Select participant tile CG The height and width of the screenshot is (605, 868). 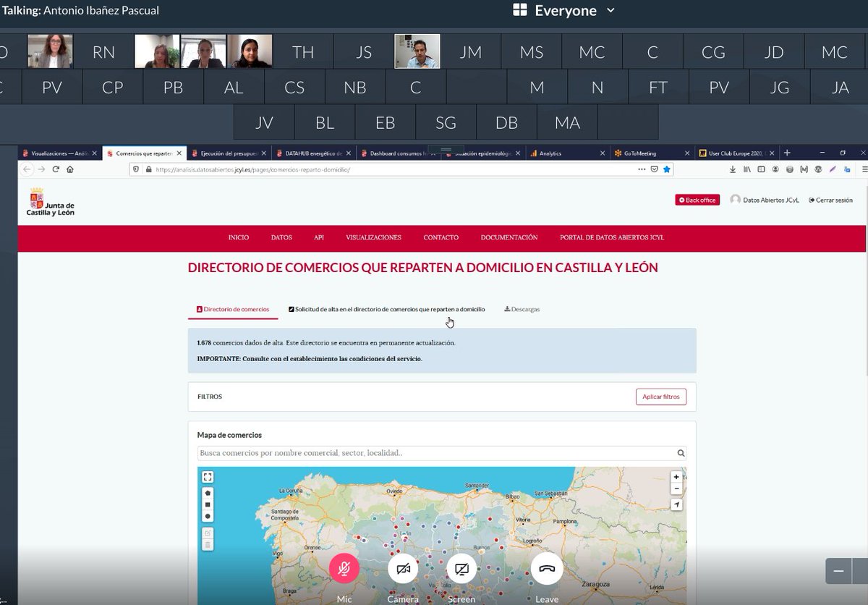tap(713, 51)
